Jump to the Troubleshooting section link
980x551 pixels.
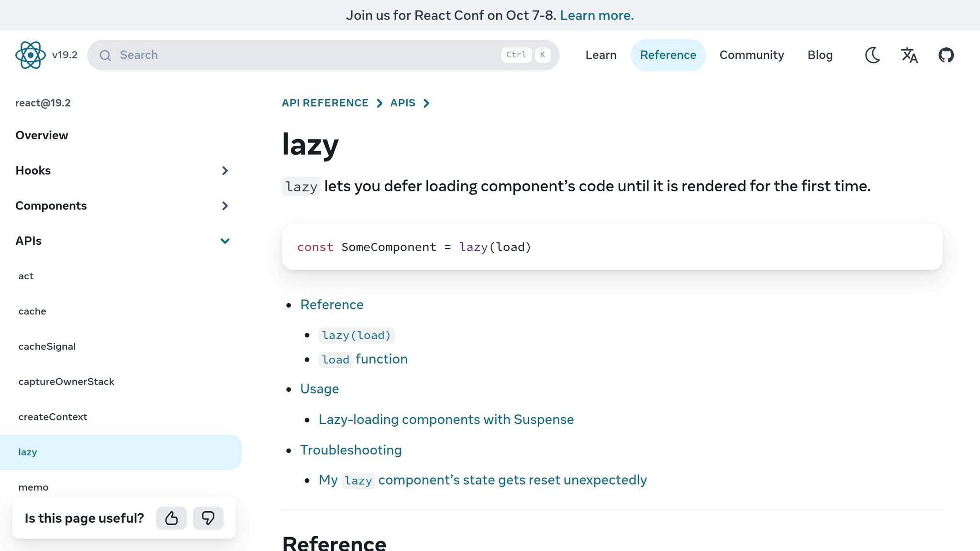point(351,450)
